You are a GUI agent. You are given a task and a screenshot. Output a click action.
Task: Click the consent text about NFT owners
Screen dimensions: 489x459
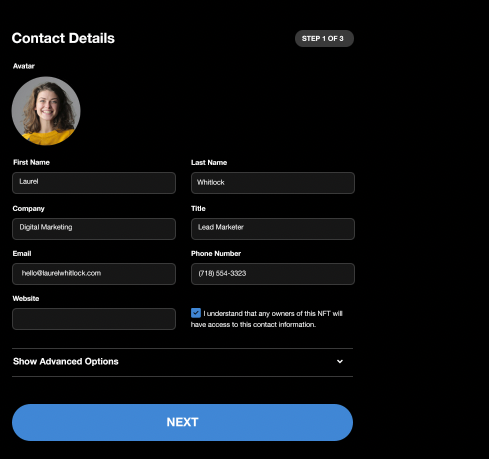coord(267,319)
